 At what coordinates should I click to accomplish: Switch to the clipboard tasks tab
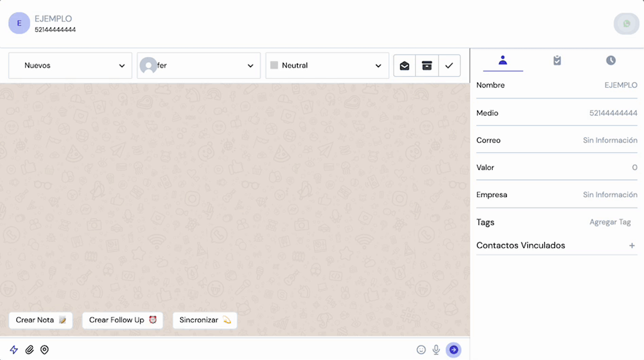click(x=557, y=61)
